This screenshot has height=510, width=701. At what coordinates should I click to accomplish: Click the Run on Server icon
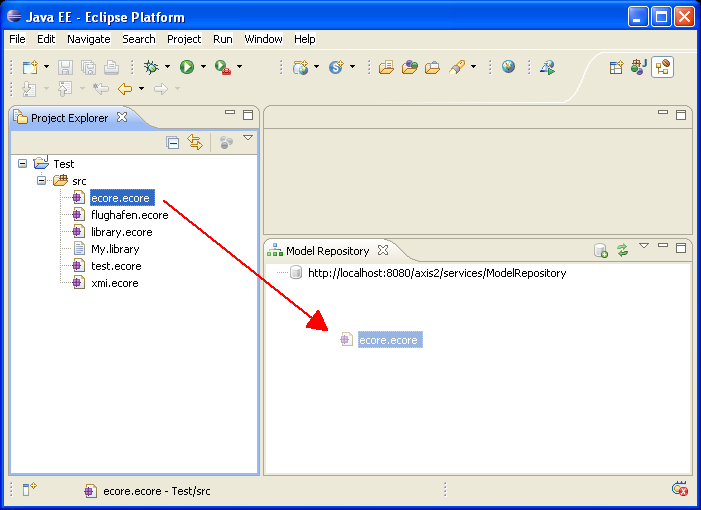tap(548, 67)
